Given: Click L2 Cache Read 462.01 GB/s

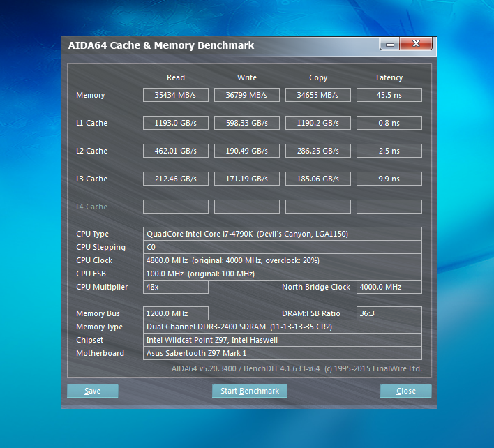Looking at the screenshot, I should pyautogui.click(x=176, y=151).
